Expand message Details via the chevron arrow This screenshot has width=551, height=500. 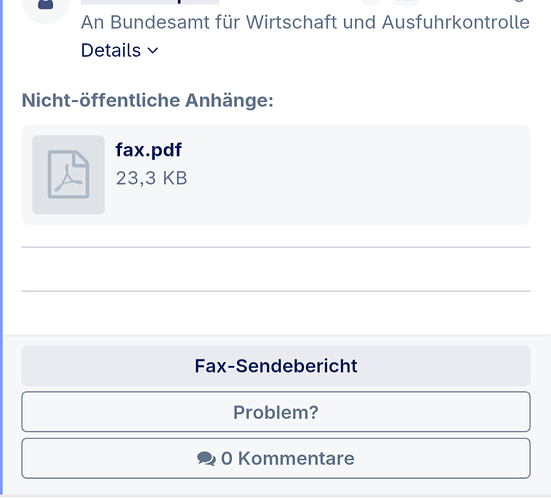pos(153,51)
